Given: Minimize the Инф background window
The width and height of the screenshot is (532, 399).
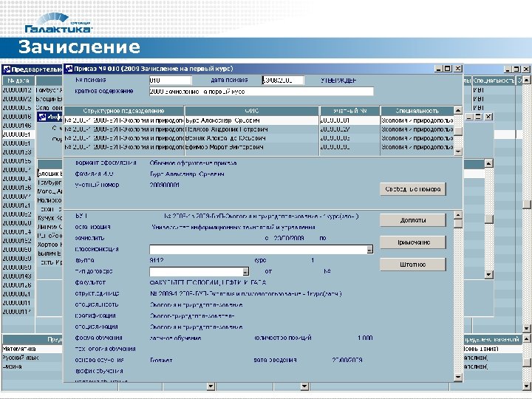Looking at the screenshot, I should 469,117.
